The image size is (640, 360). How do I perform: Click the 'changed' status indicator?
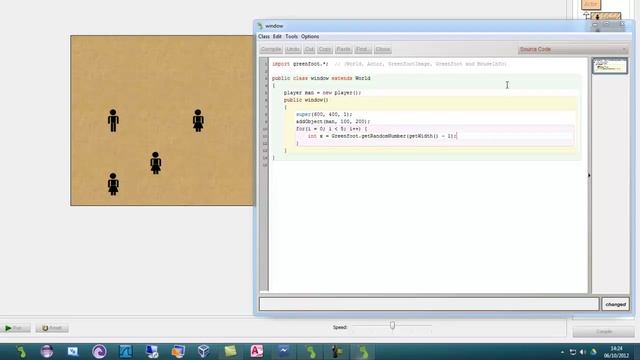pyautogui.click(x=616, y=304)
